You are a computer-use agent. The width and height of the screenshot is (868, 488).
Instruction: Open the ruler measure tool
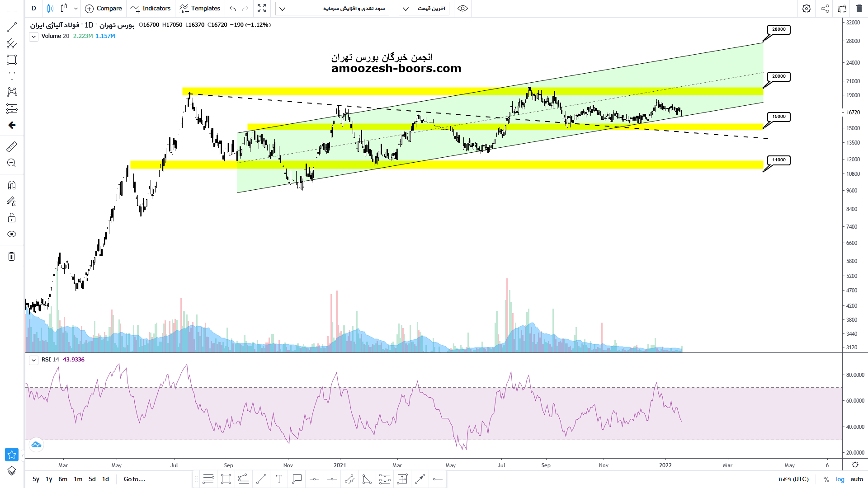point(12,146)
